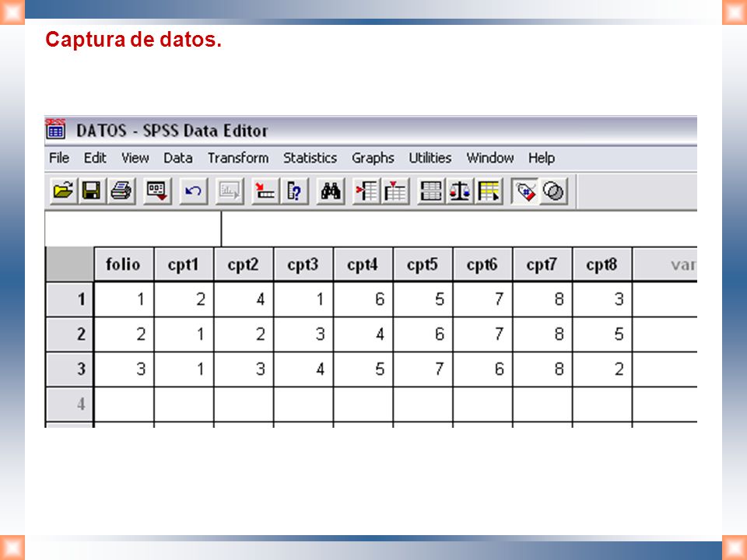
Task: Open the Window menu
Action: (x=490, y=158)
